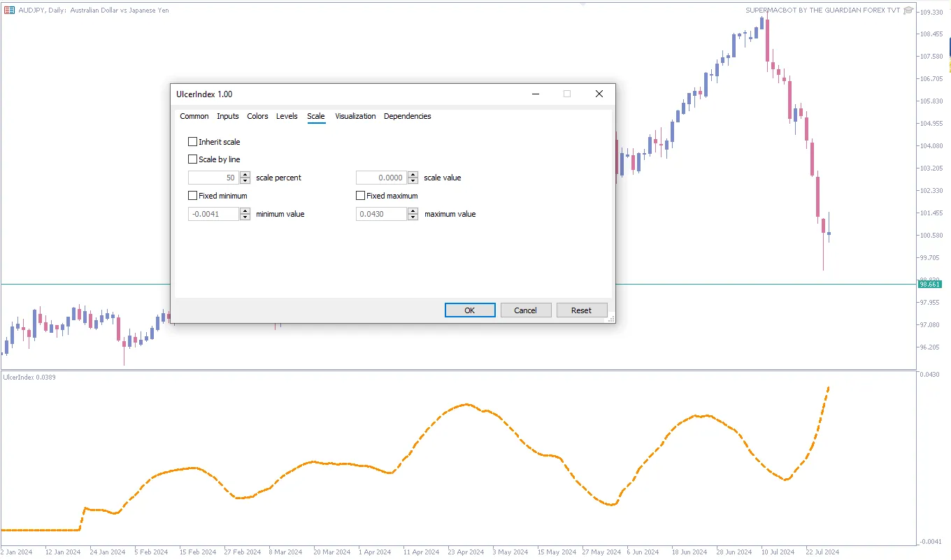Click the dialog resize grip corner

point(610,319)
